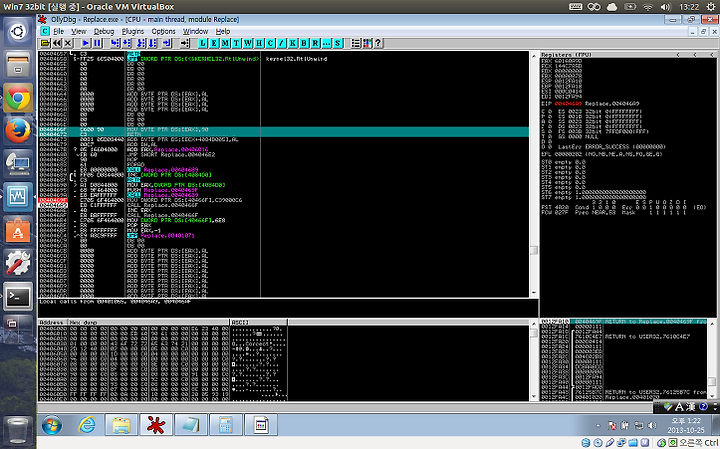Switch to OllyDbg taskbar button
Image resolution: width=720 pixels, height=449 pixels.
coord(156,425)
